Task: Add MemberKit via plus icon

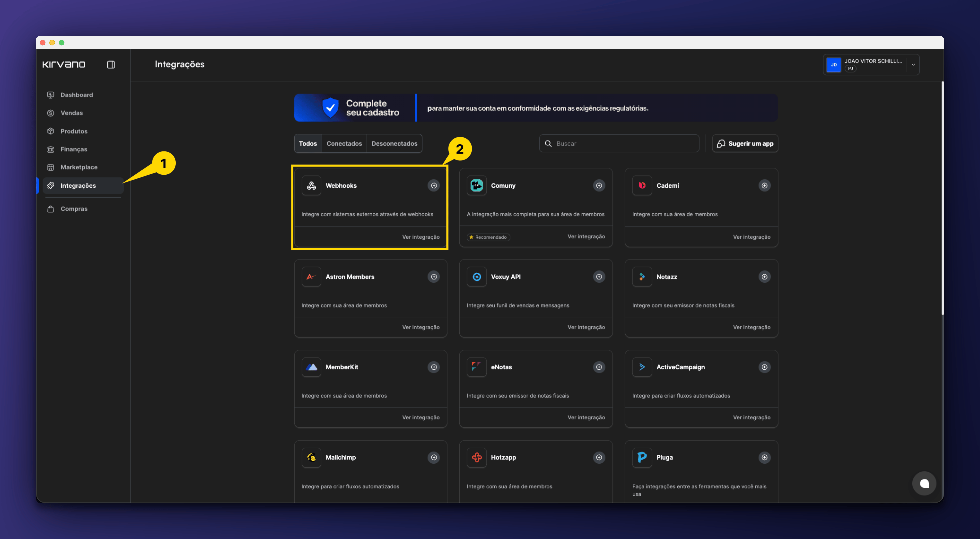Action: [x=434, y=367]
